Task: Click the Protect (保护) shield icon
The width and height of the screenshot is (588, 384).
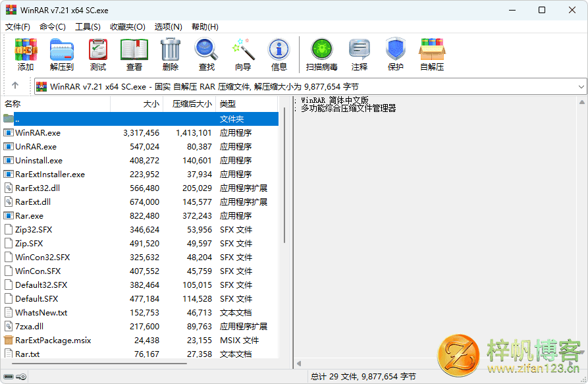Action: 396,49
